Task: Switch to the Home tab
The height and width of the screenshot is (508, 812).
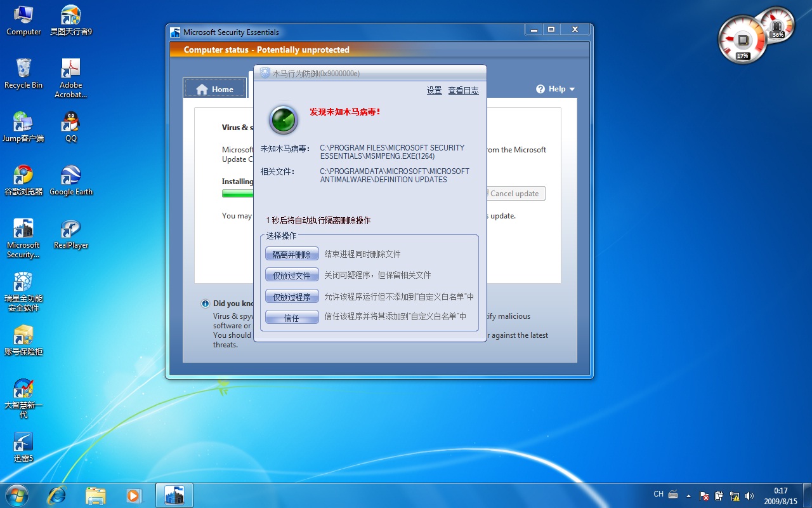Action: pyautogui.click(x=215, y=89)
